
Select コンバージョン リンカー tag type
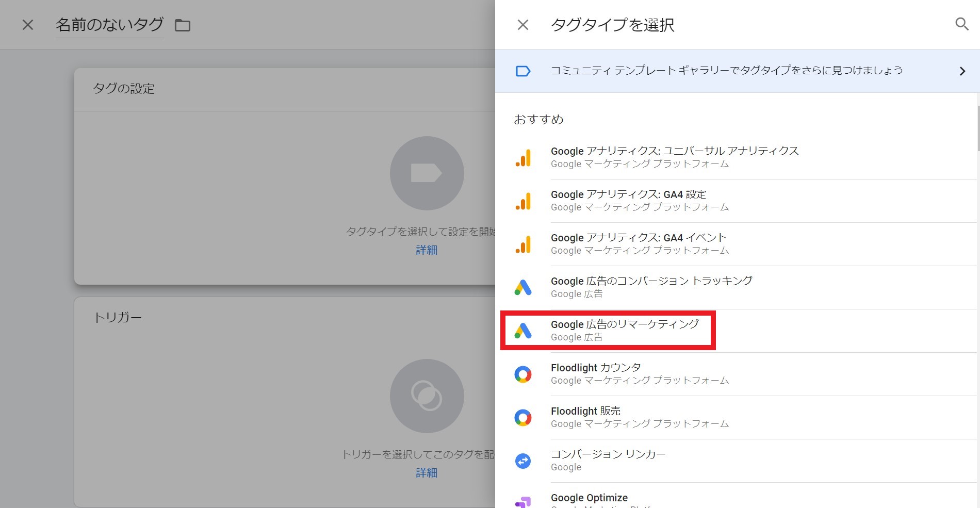738,461
